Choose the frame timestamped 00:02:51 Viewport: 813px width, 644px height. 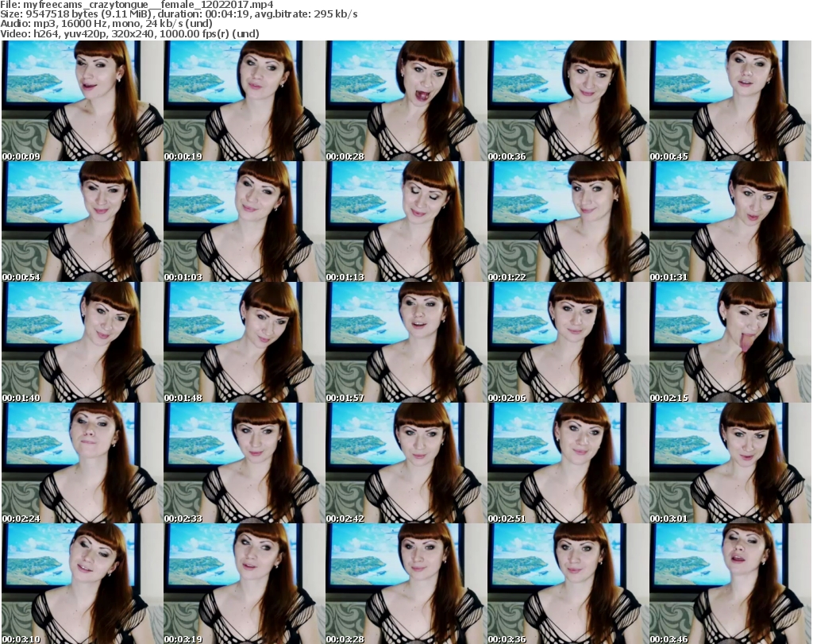coord(568,463)
